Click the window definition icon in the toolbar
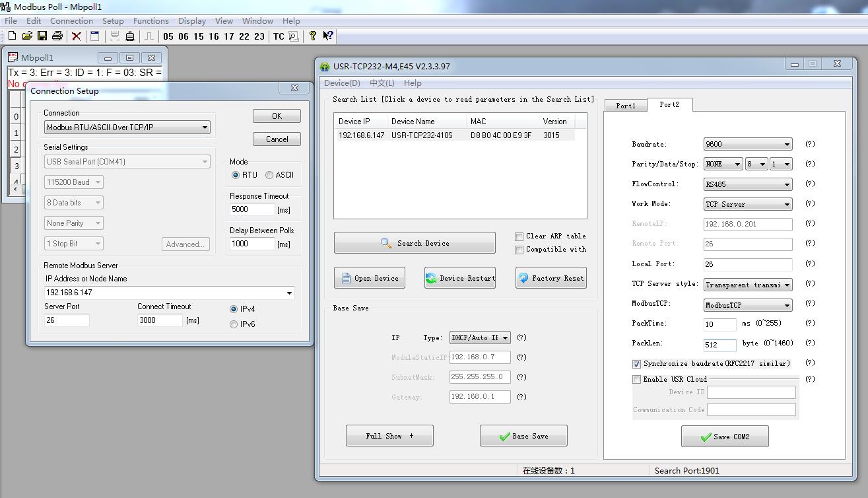The image size is (868, 498). pyautogui.click(x=94, y=36)
